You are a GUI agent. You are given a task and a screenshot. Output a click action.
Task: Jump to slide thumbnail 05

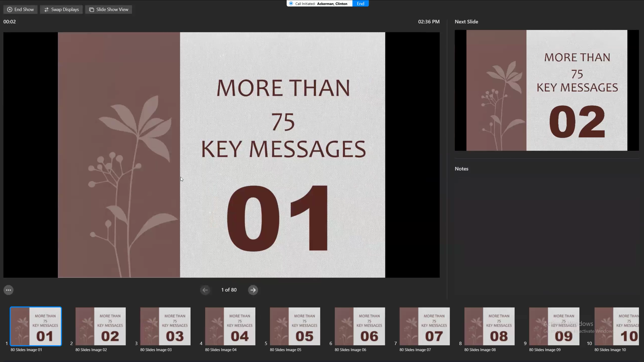pos(295,326)
